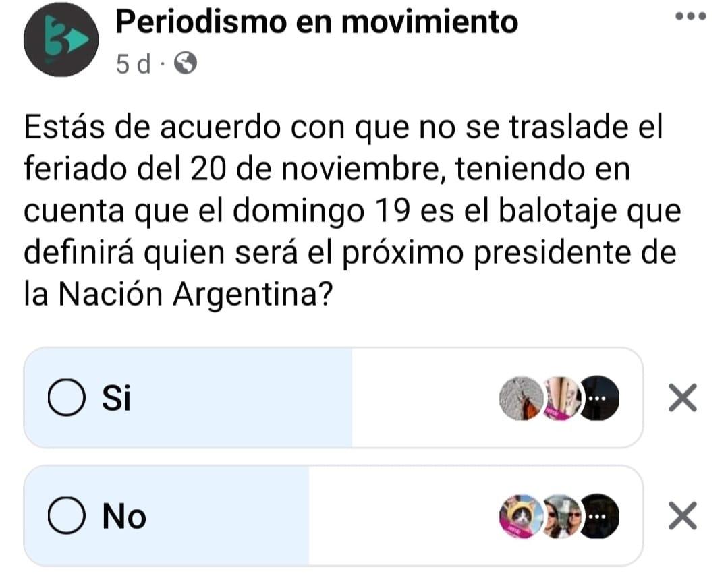Open the three-dot post options menu
This screenshot has height=580, width=728.
[x=690, y=16]
